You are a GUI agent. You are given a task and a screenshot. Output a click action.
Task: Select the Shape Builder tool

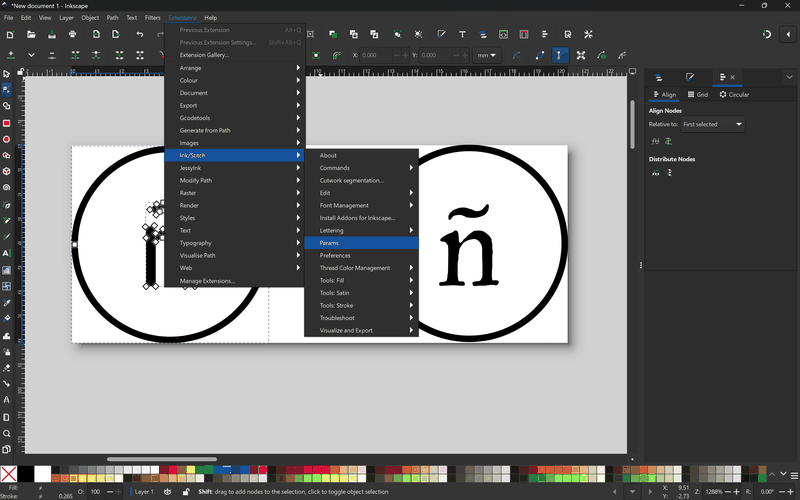(x=6, y=106)
